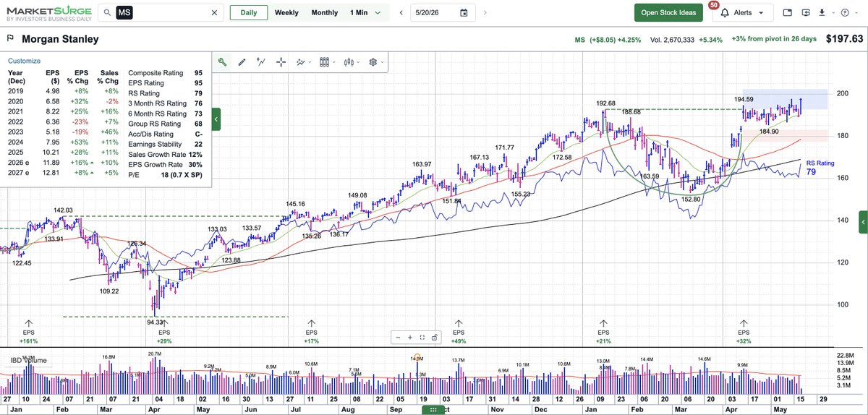Click the EPS +21% earnings marker
Image resolution: width=868 pixels, height=415 pixels.
click(x=603, y=331)
